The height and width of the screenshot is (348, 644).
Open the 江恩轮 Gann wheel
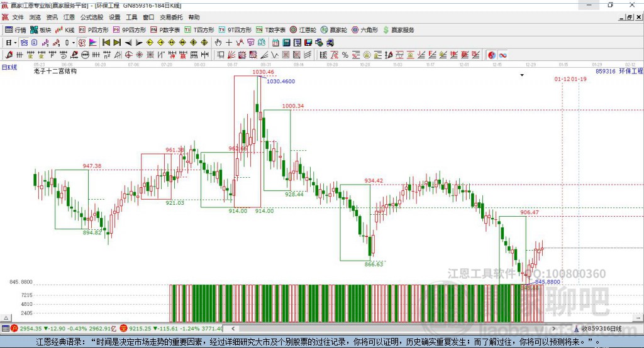click(x=303, y=30)
